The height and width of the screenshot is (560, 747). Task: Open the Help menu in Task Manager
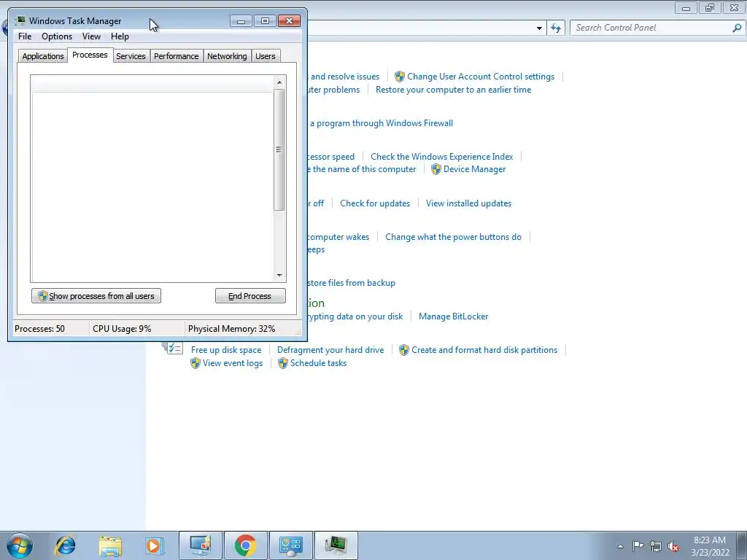(120, 36)
